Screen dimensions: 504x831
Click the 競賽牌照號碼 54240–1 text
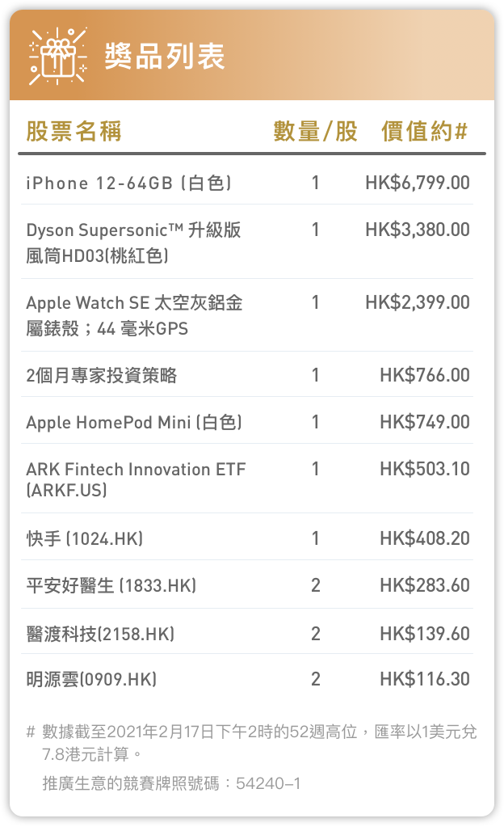[x=171, y=782]
